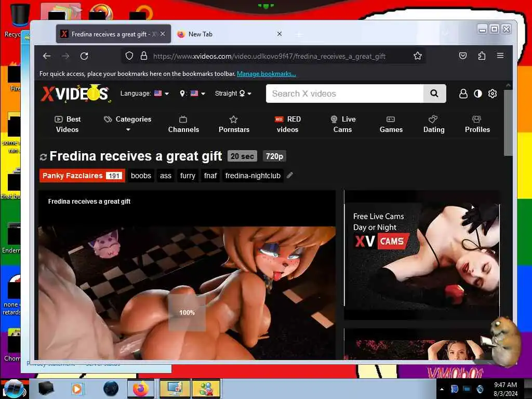Click the refresh icon beside the video title
The height and width of the screenshot is (399, 532).
[43, 157]
